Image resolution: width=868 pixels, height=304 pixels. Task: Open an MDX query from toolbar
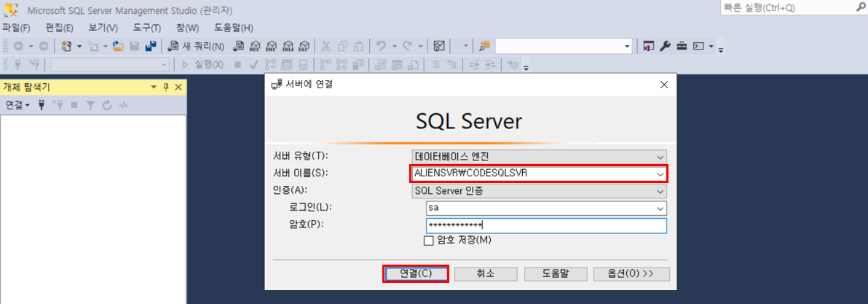pos(255,47)
